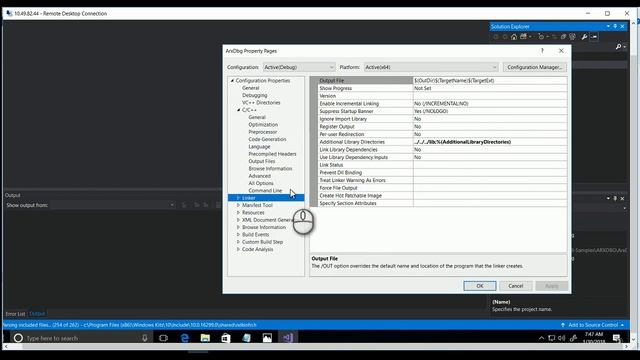Switch to the Error List tab
This screenshot has width=640, height=360.
pyautogui.click(x=15, y=314)
